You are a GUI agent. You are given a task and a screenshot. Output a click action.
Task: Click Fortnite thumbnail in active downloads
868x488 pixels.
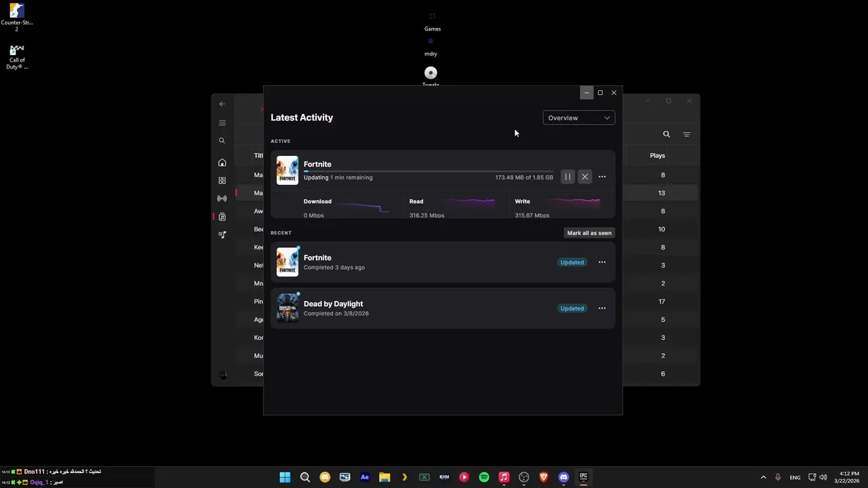[x=288, y=170]
